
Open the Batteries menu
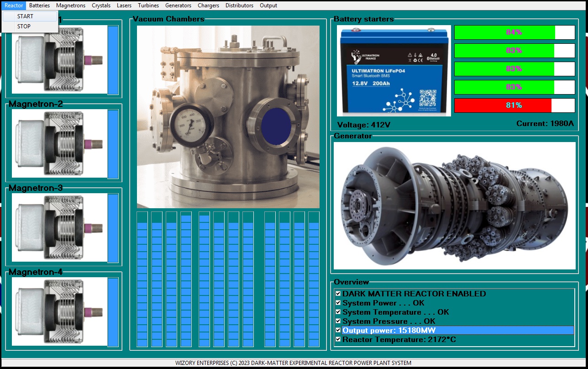(x=39, y=5)
